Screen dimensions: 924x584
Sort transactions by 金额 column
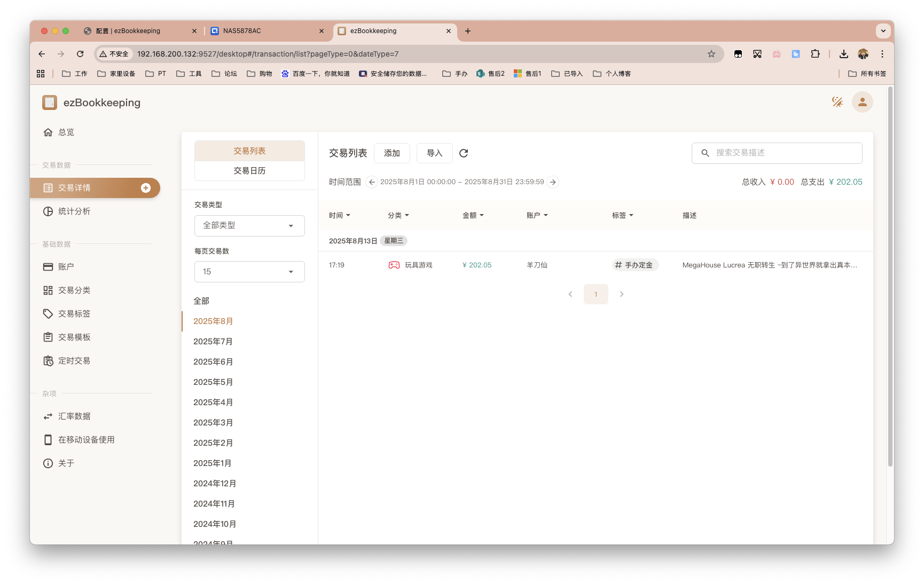[x=473, y=215]
